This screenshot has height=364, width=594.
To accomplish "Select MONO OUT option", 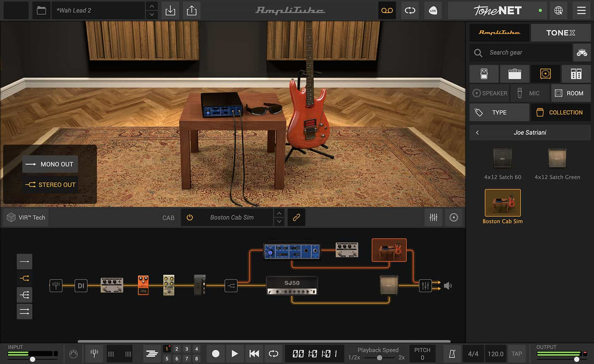I will click(50, 164).
